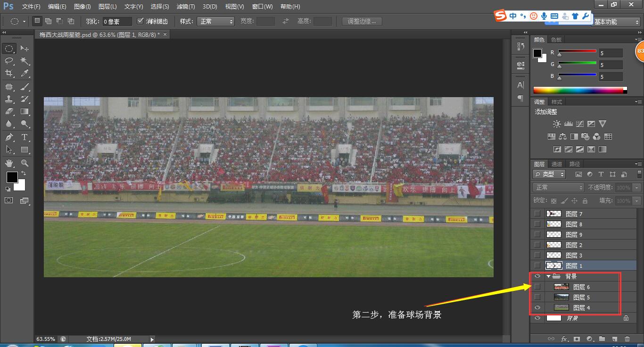Add a Levels adjustment
The image size is (644, 347).
pos(568,124)
